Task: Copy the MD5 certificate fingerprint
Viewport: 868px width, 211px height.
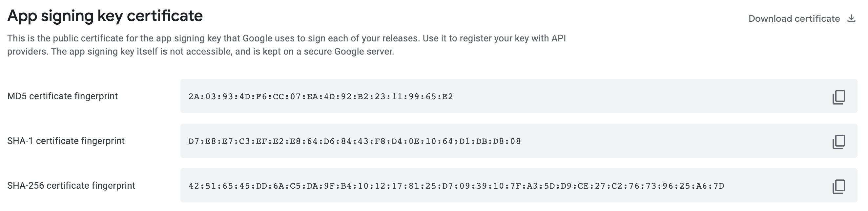Action: pyautogui.click(x=839, y=97)
